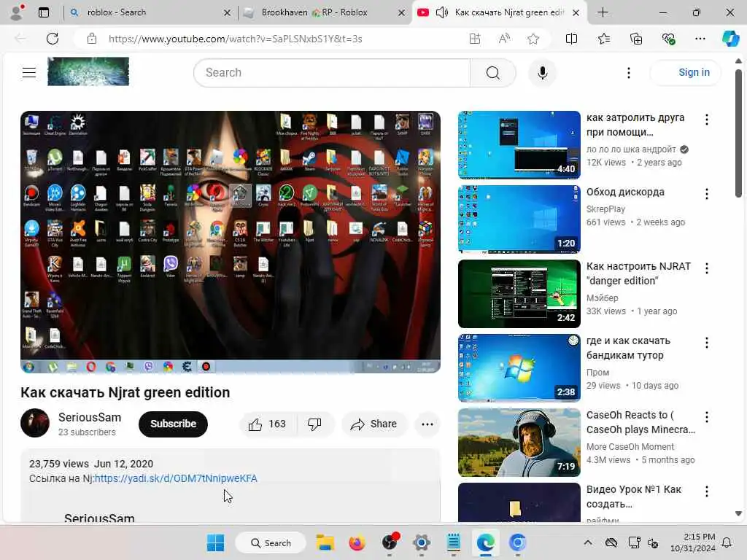Screen dimensions: 747x560
Task: Open Windows Start menu
Action: [215, 542]
